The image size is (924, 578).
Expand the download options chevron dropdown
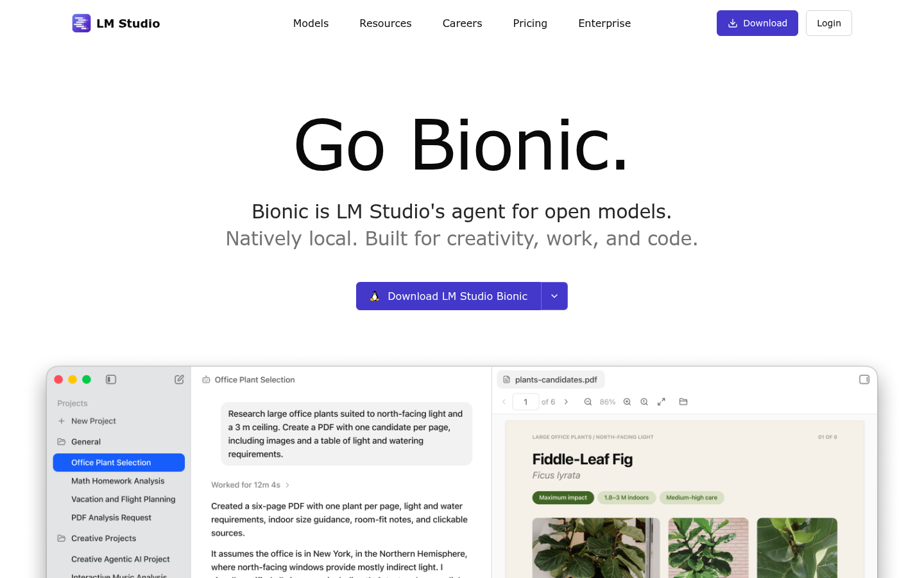point(554,296)
